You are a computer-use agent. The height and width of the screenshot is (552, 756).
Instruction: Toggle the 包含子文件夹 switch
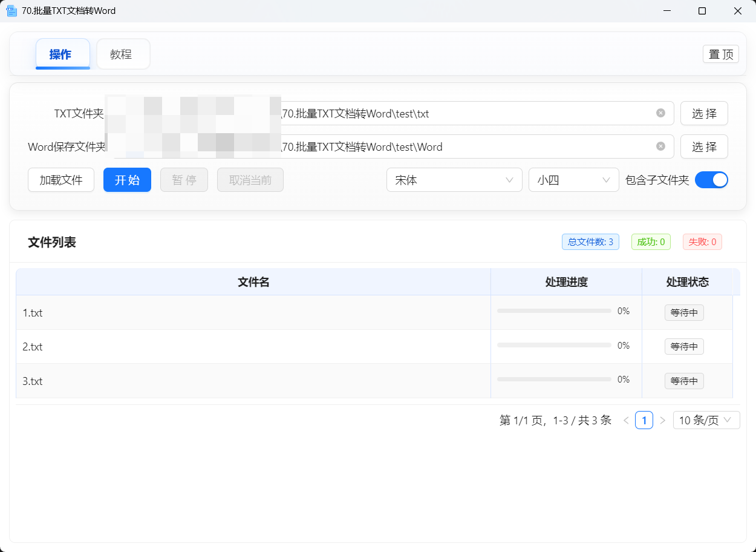pyautogui.click(x=711, y=180)
